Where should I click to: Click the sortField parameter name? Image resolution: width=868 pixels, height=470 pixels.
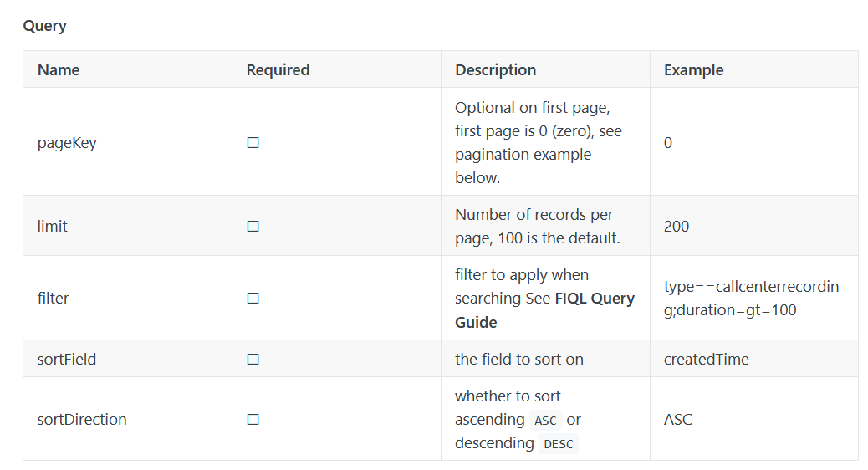click(x=67, y=360)
